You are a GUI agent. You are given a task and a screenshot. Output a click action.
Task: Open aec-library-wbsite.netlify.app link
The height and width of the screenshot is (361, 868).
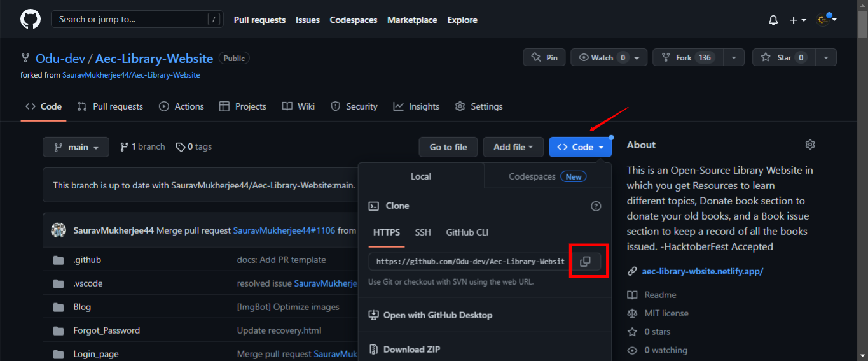pos(703,271)
